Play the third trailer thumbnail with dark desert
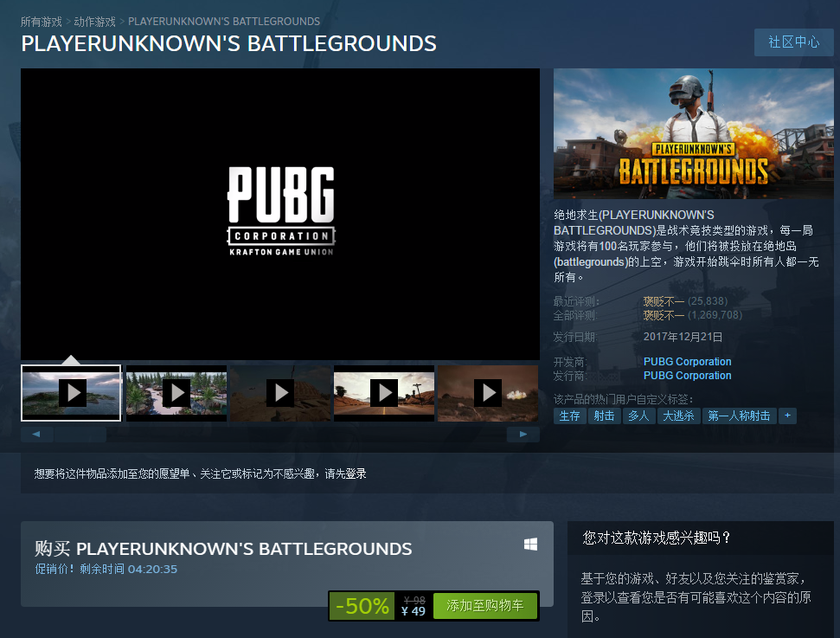This screenshot has width=840, height=638. coord(280,393)
